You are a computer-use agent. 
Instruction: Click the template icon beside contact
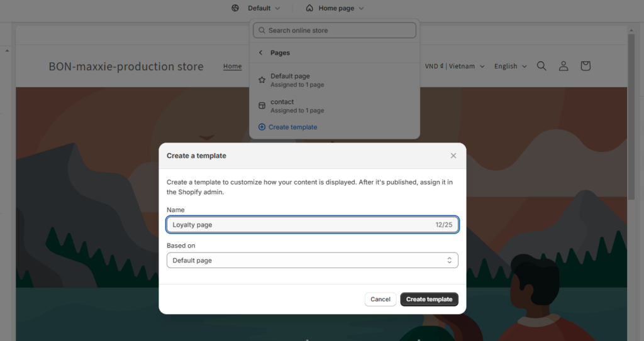[262, 106]
